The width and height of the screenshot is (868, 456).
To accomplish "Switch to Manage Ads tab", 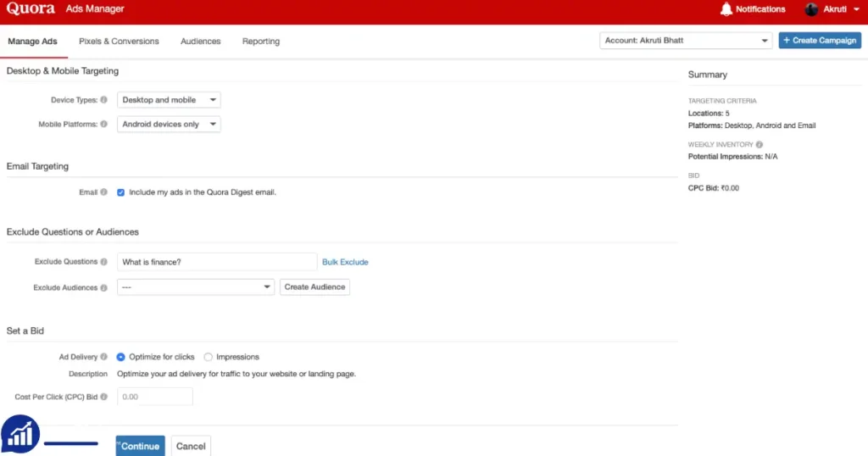I will pyautogui.click(x=33, y=41).
